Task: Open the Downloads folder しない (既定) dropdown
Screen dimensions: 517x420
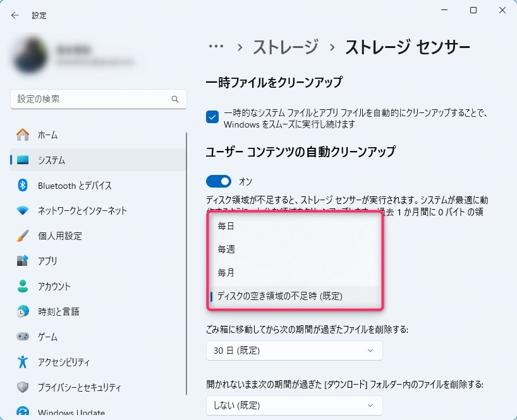Action: [x=294, y=405]
